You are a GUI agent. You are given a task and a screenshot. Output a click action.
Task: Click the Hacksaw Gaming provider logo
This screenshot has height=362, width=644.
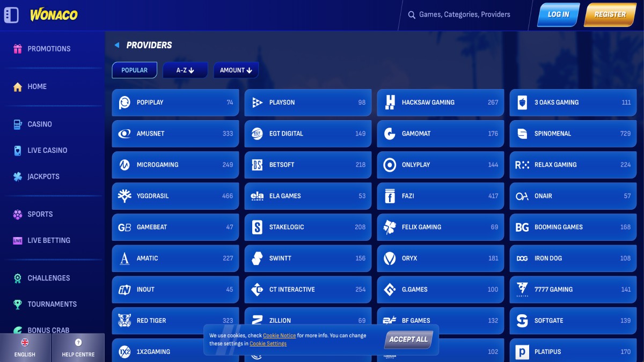point(390,102)
